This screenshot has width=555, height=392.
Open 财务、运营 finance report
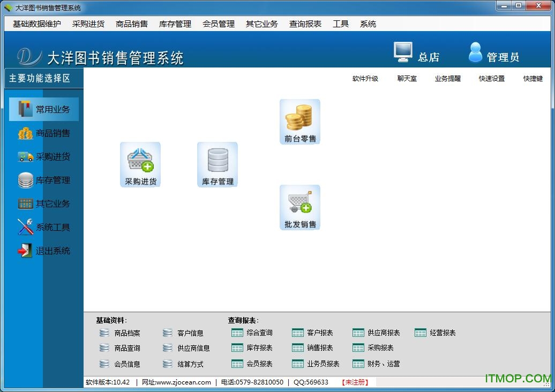(x=377, y=364)
